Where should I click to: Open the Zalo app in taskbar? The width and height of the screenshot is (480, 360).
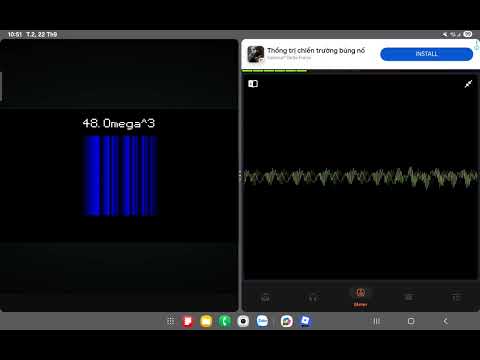click(x=262, y=321)
